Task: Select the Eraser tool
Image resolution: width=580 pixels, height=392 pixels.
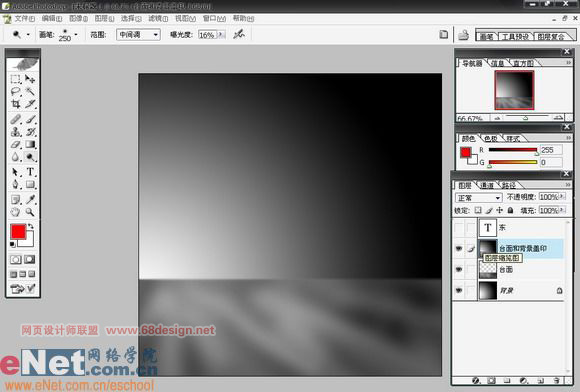Action: [x=16, y=145]
